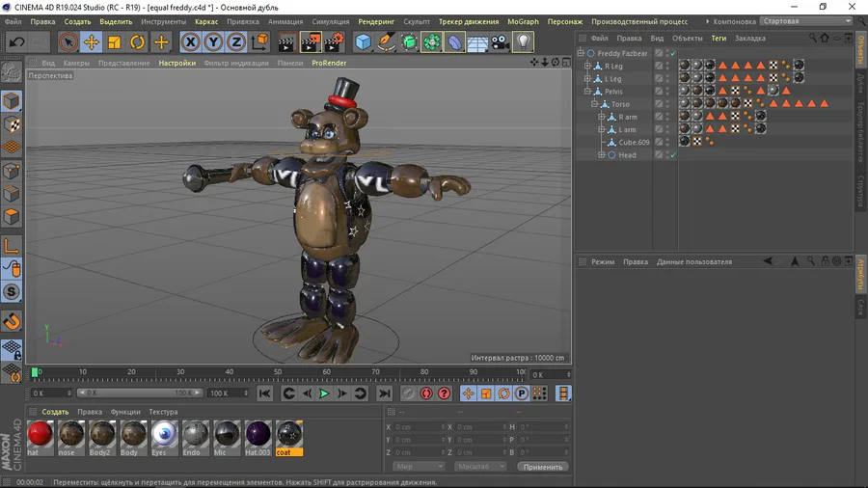Activate the Scale tool

pyautogui.click(x=114, y=42)
